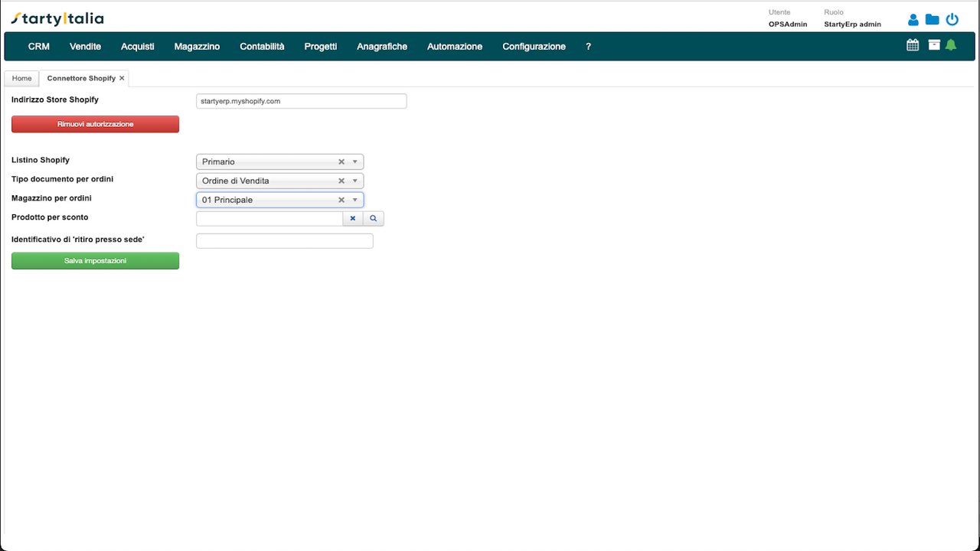Click Rimuovi autorizzazione button
The image size is (980, 551).
pyautogui.click(x=95, y=124)
